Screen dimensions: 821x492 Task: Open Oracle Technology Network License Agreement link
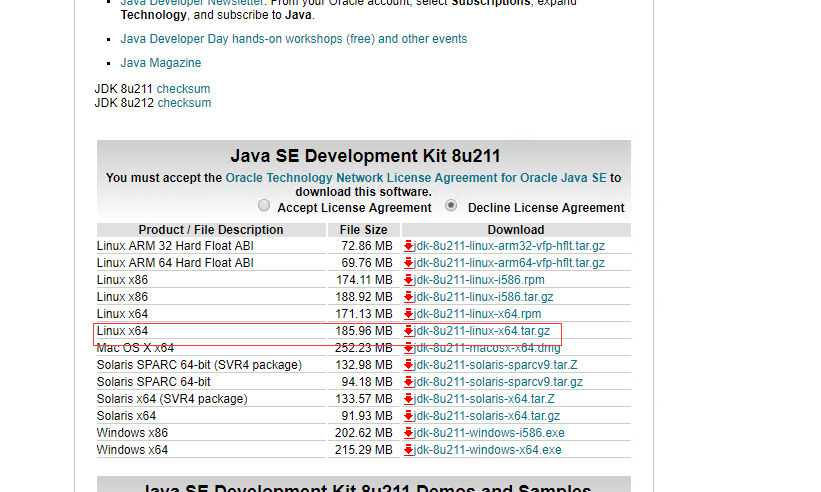(x=416, y=178)
